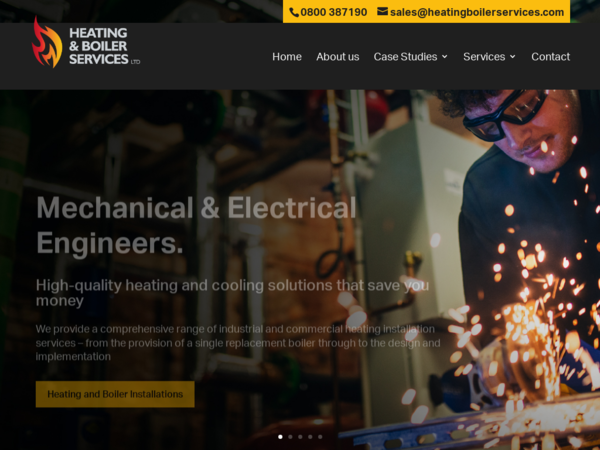Click the Heating & Boiler Services logo text
This screenshot has height=450, width=600.
coord(104,46)
